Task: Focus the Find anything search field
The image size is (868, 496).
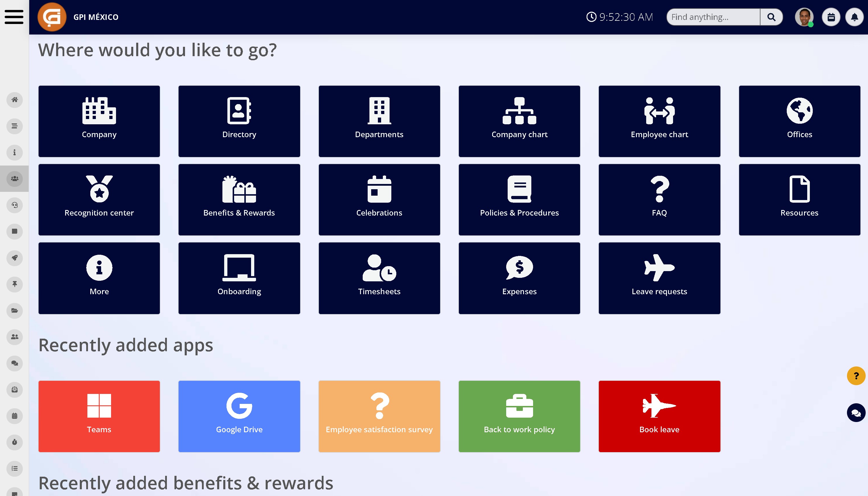Action: point(713,17)
